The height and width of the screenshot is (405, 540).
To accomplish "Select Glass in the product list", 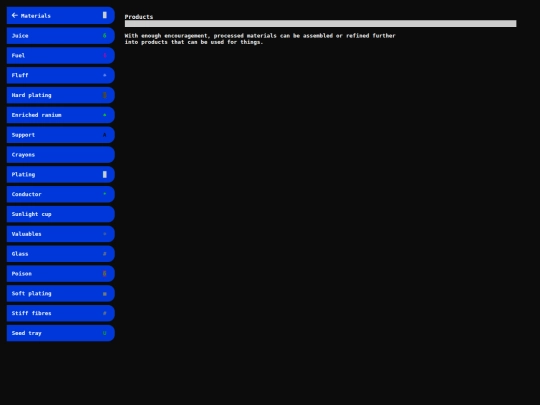I will [x=61, y=254].
